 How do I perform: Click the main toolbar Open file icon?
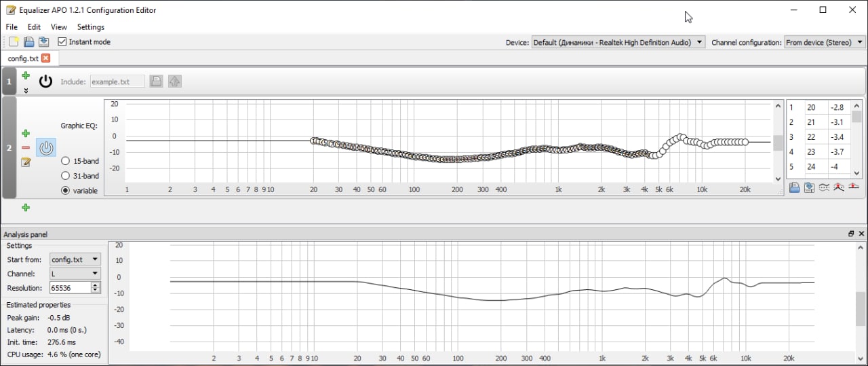[x=28, y=42]
